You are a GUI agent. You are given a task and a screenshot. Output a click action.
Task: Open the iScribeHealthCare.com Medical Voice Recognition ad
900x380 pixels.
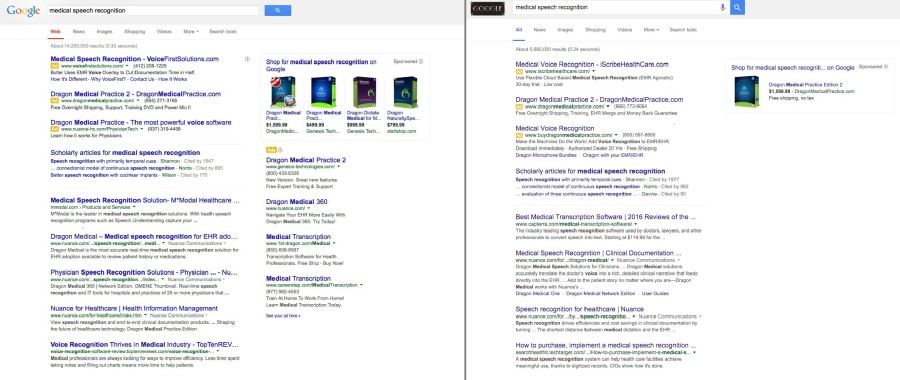592,64
